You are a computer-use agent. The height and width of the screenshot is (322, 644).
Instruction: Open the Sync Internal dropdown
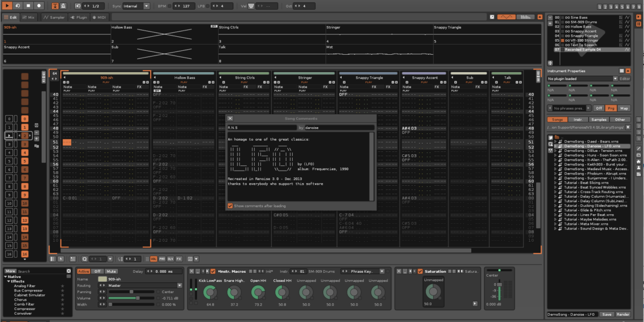(137, 6)
